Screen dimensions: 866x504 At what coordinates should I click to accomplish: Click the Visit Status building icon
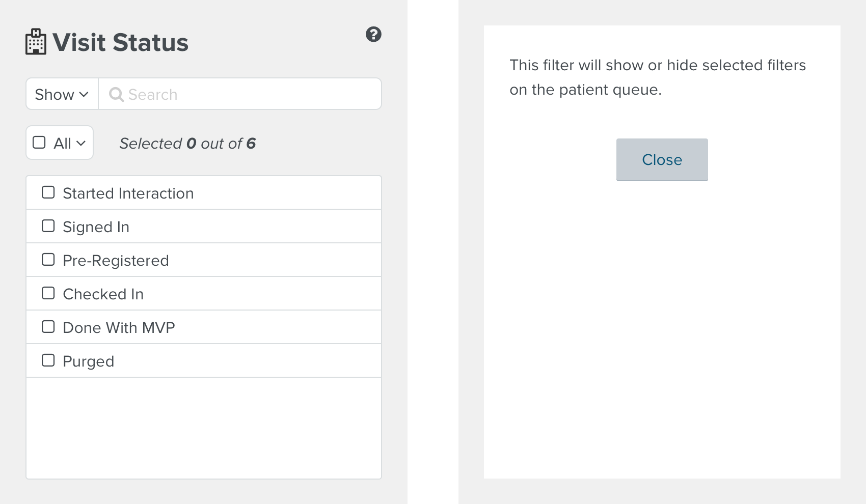[36, 42]
